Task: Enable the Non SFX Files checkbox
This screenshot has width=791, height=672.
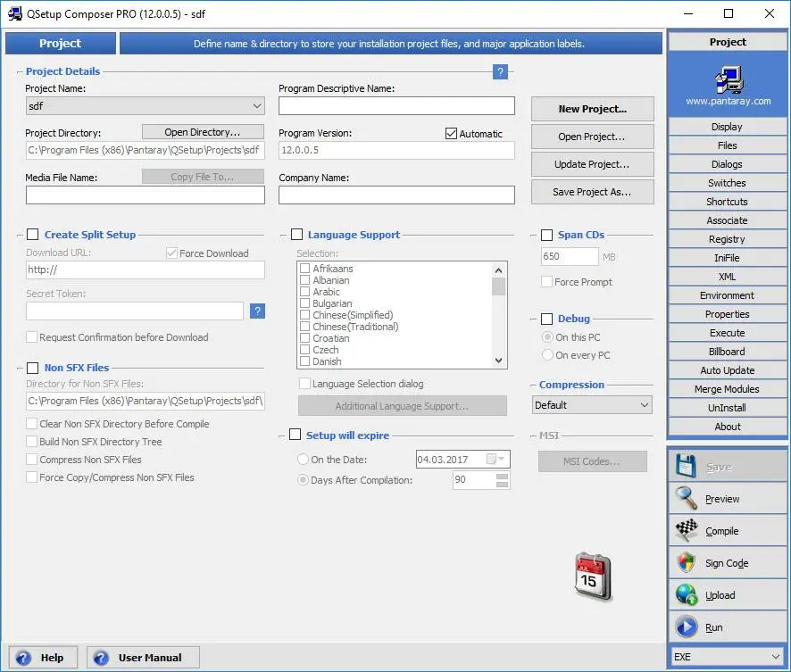Action: tap(33, 368)
